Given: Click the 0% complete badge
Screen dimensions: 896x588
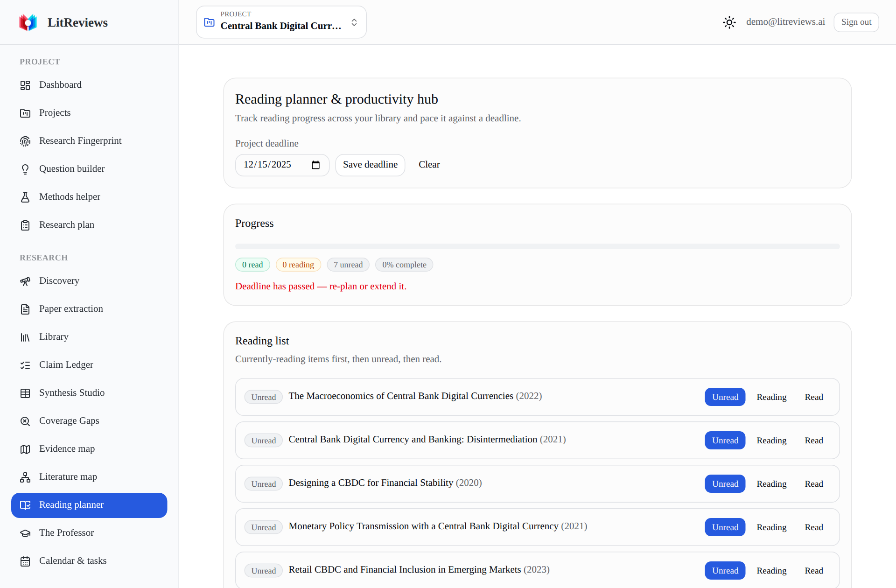Looking at the screenshot, I should coord(404,265).
